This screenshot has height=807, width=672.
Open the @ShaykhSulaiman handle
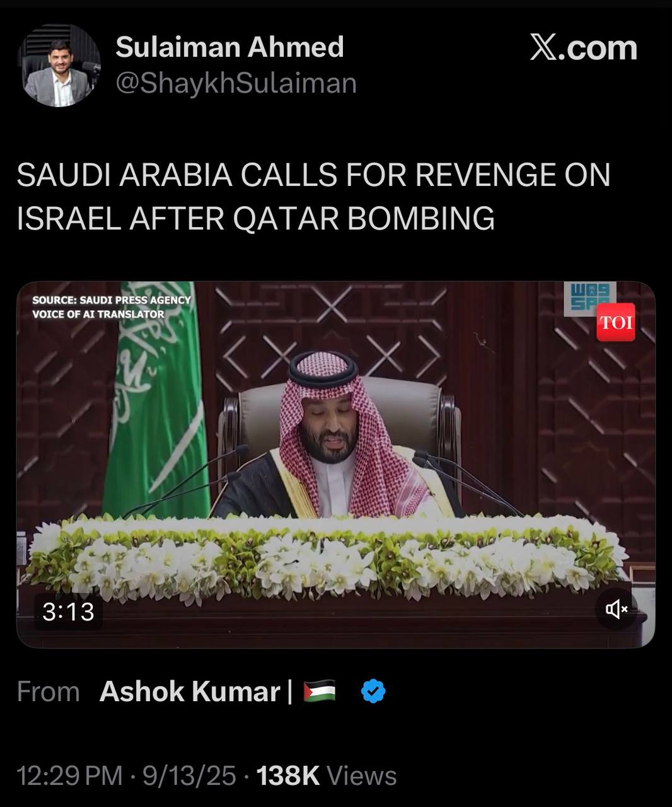click(236, 83)
